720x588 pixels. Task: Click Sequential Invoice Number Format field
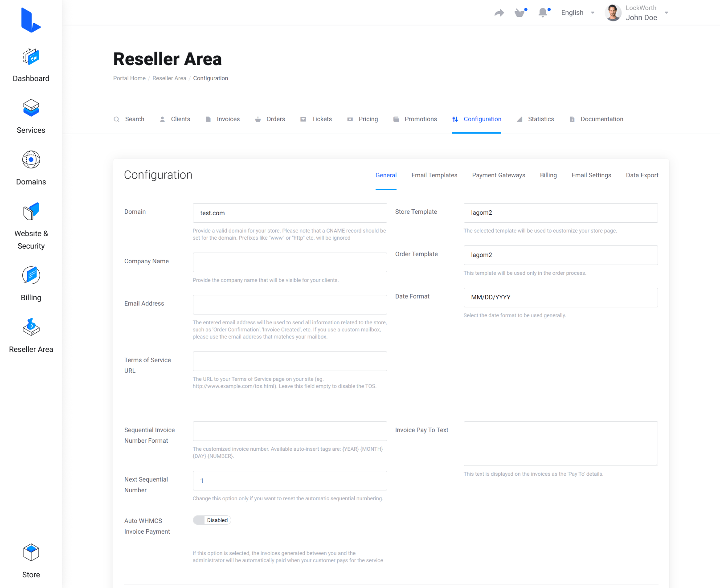click(x=290, y=431)
